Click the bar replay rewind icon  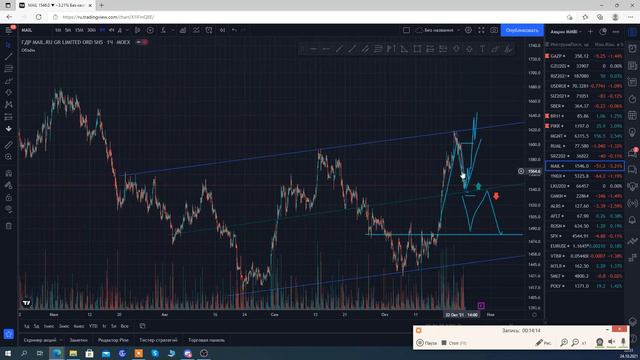click(222, 30)
